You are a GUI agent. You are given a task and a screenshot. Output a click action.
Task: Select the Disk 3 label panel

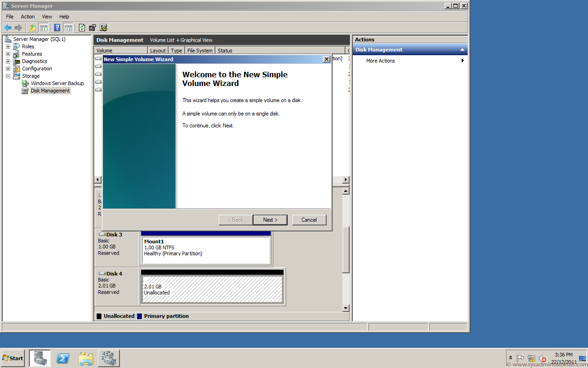coord(117,247)
